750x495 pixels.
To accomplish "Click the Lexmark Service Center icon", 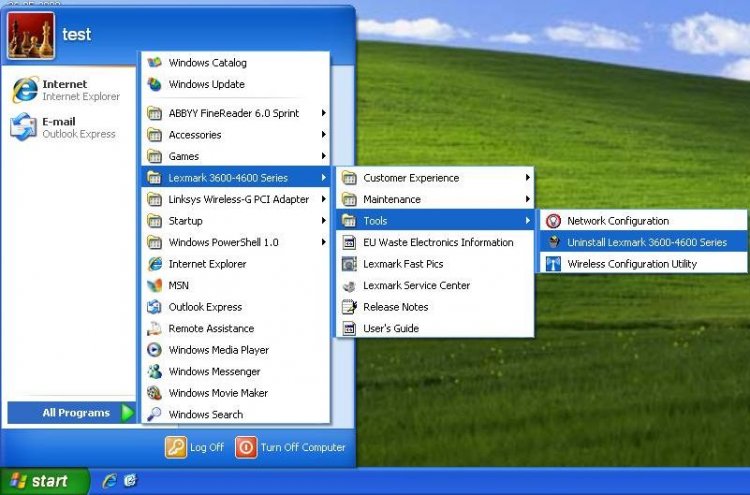I will pos(349,286).
